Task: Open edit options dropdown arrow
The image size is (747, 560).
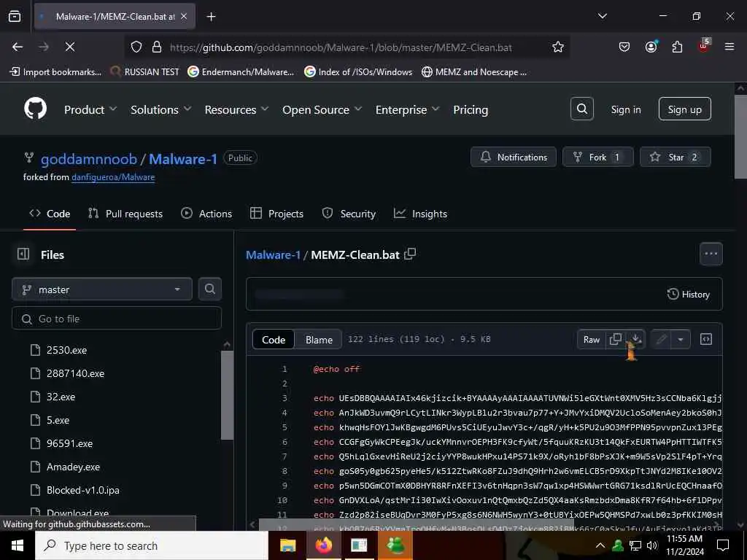Action: 681,339
